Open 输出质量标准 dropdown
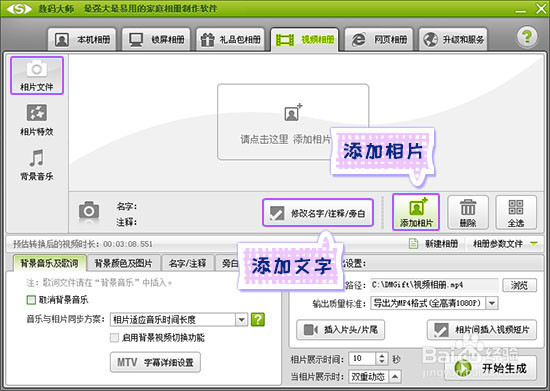This screenshot has height=391, width=550. pyautogui.click(x=434, y=303)
